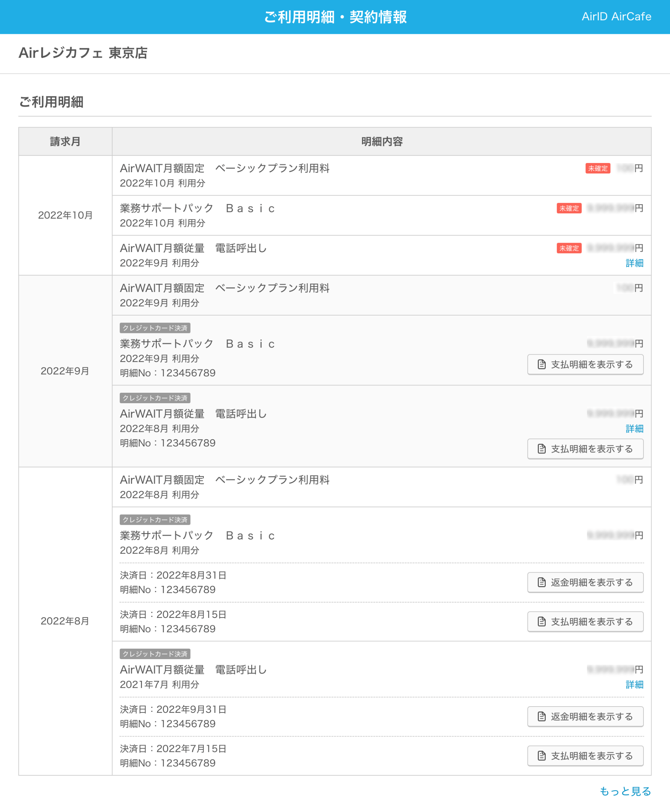Click クレジットカード決済 tag on September support pack

(x=156, y=328)
